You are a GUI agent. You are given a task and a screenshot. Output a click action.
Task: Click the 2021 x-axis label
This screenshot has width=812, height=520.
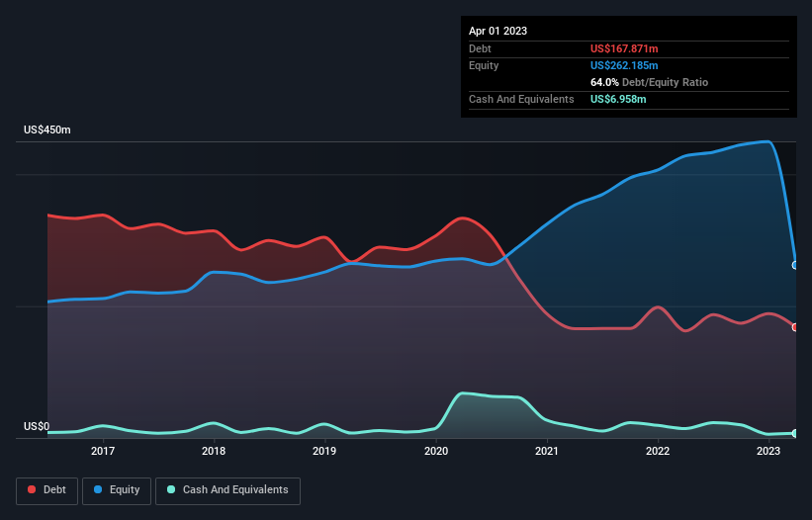pyautogui.click(x=547, y=451)
